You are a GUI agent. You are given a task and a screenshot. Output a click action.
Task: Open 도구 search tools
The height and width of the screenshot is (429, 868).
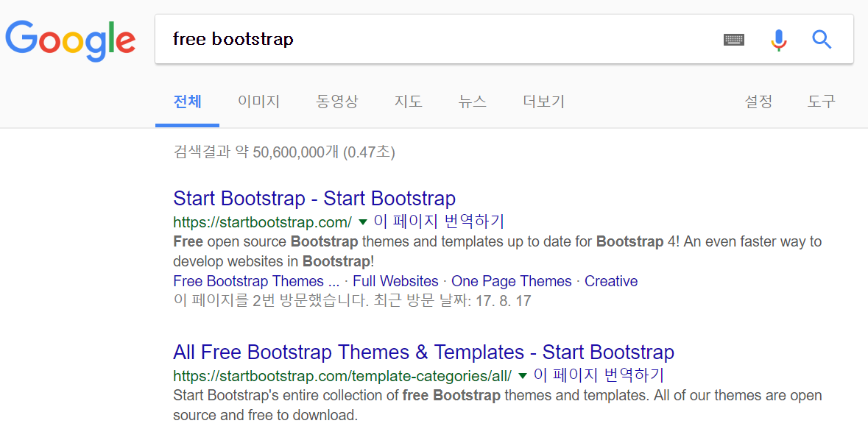(822, 102)
